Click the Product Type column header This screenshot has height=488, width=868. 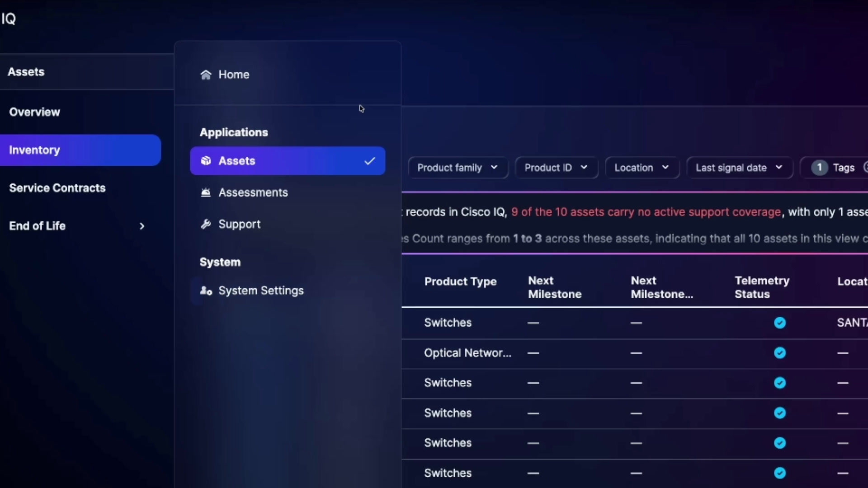[x=460, y=282]
